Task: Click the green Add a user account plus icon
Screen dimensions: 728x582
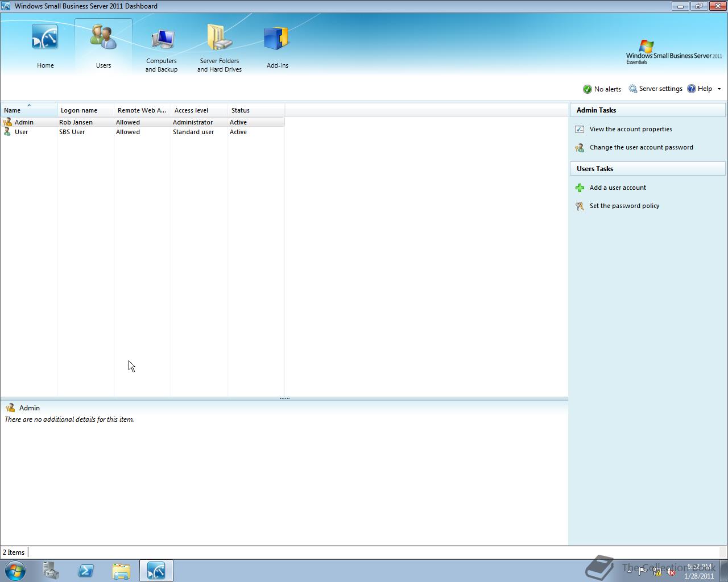Action: pyautogui.click(x=580, y=188)
